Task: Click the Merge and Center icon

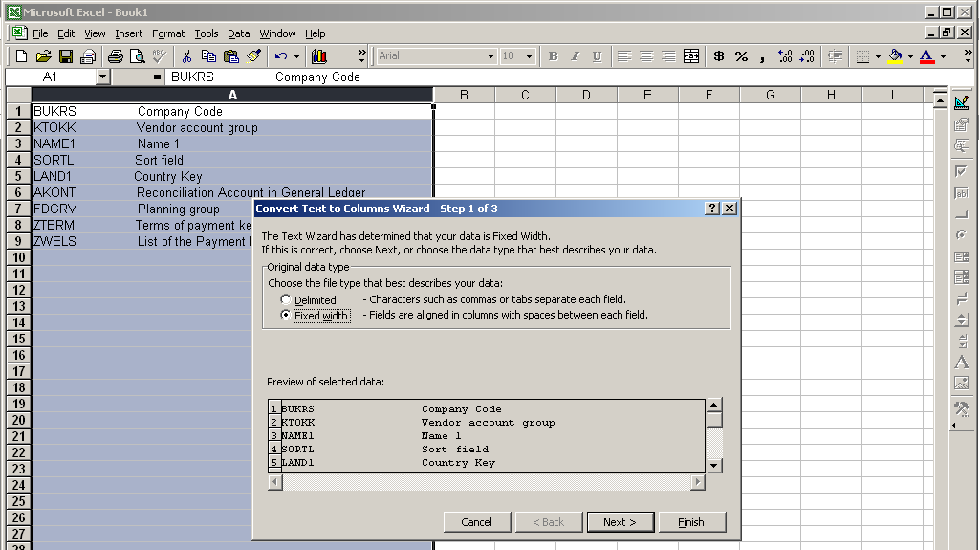Action: 691,56
